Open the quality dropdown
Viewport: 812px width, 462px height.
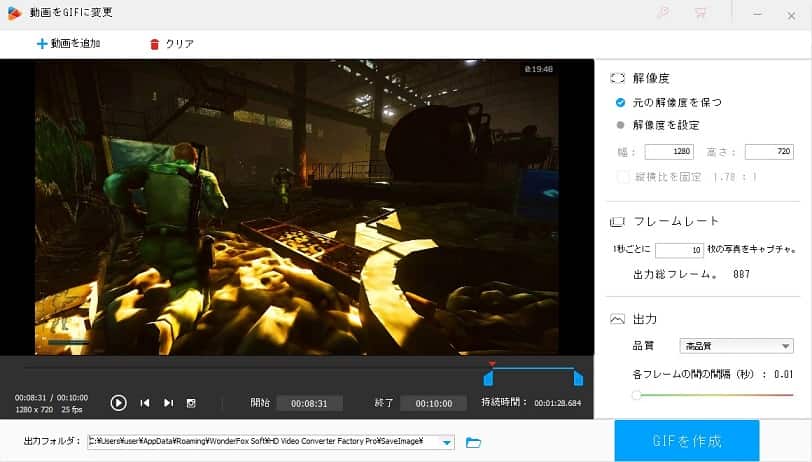[x=736, y=346]
